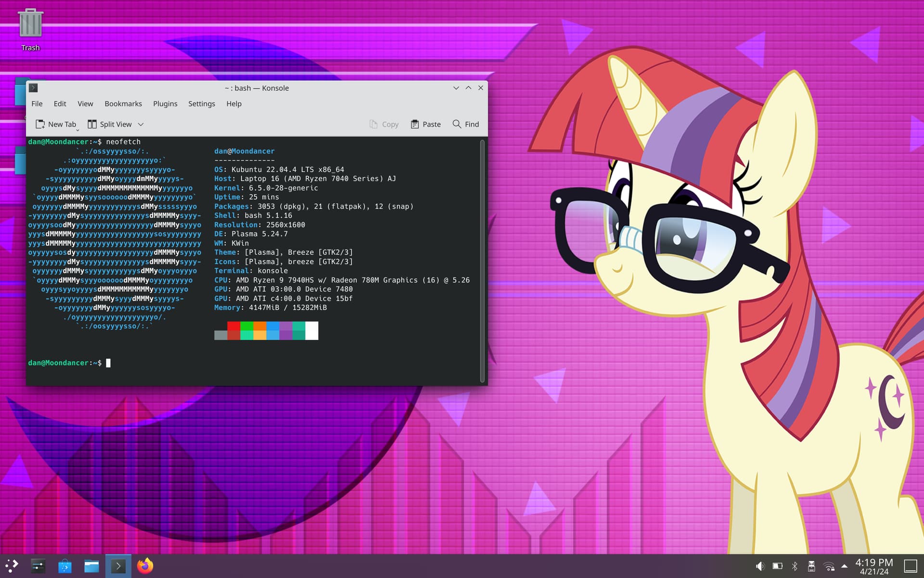Click the New Tab toolbar icon
The image size is (924, 578).
pyautogui.click(x=40, y=124)
